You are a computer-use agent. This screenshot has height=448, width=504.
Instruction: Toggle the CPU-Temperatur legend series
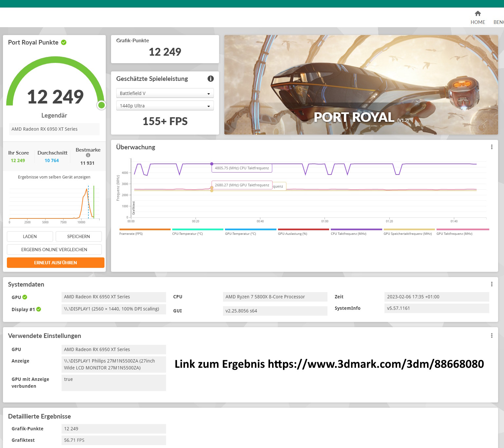point(197,232)
